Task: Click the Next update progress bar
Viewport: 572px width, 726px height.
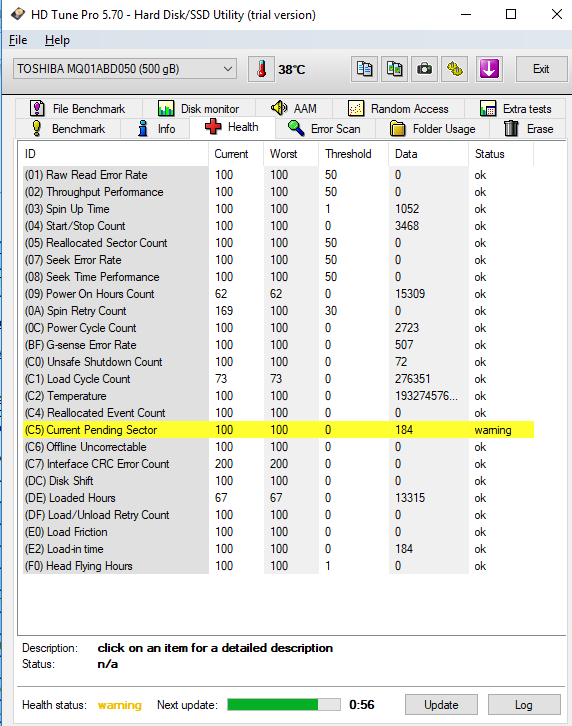Action: click(284, 705)
